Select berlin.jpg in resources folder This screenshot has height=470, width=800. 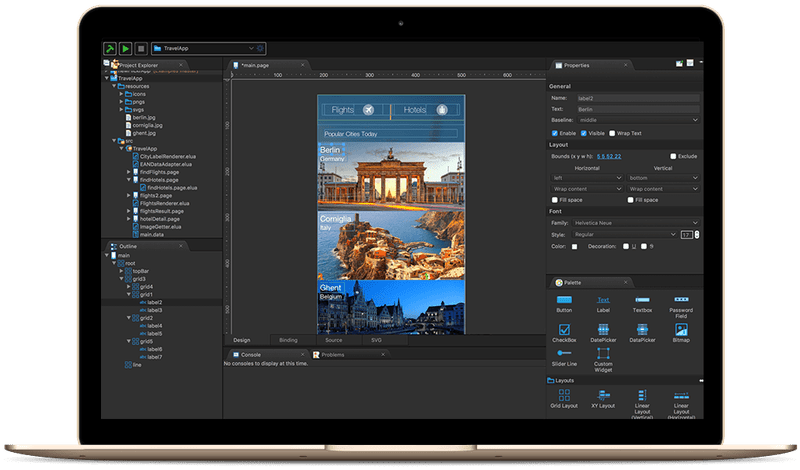[x=140, y=117]
